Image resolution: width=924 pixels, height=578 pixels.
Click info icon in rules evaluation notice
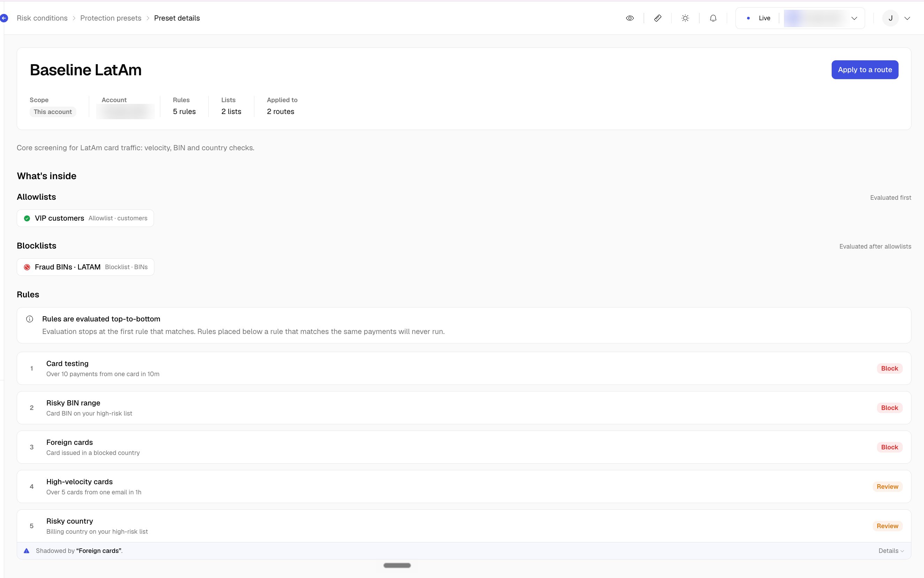tap(29, 319)
